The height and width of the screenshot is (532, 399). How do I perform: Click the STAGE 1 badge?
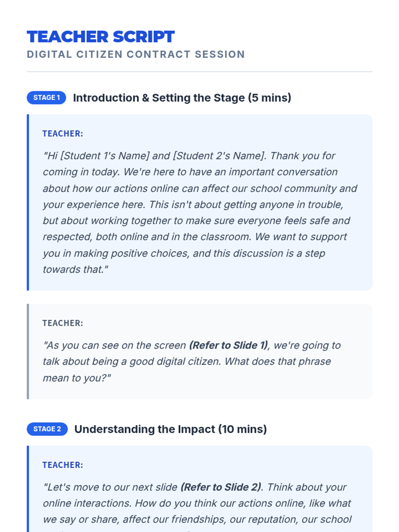(46, 98)
